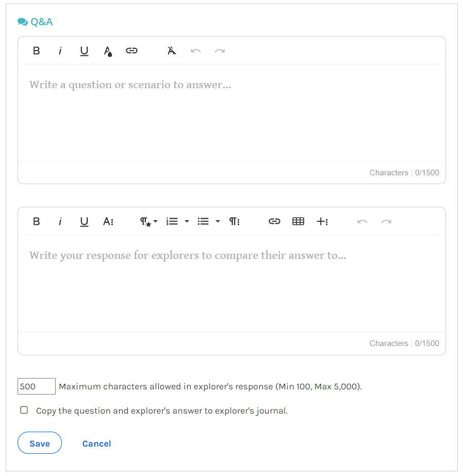Toggle bold in question editor toolbar
This screenshot has height=476, width=463.
[x=37, y=51]
